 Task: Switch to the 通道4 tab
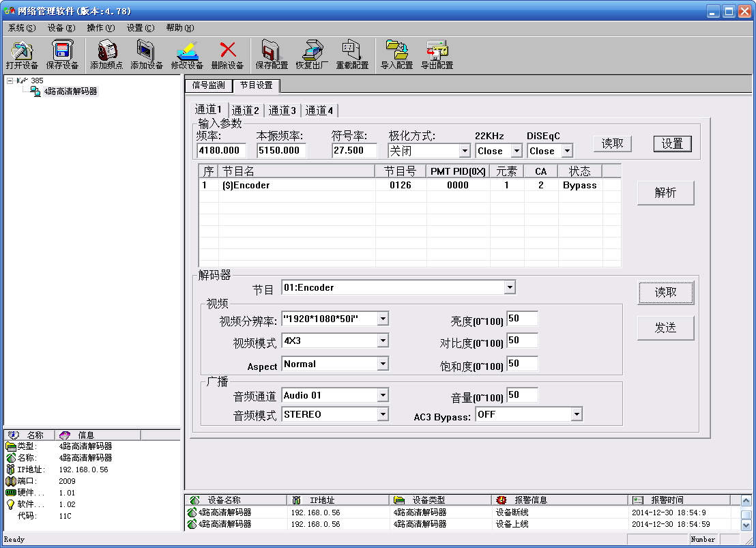click(319, 111)
